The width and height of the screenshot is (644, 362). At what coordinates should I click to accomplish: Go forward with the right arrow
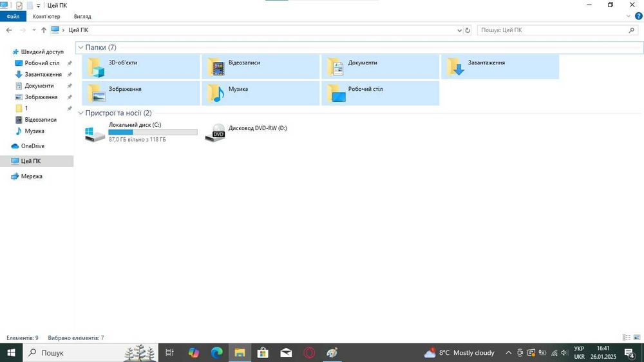(x=23, y=30)
